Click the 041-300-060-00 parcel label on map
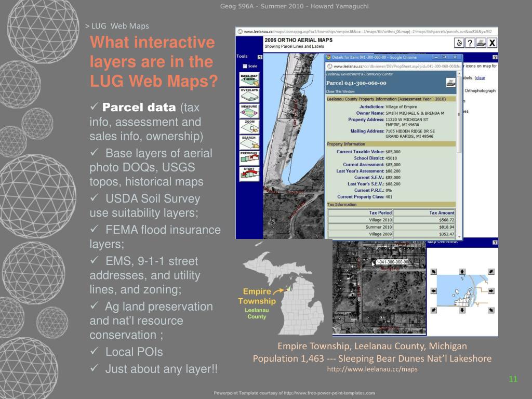The height and width of the screenshot is (399, 532). 394,262
